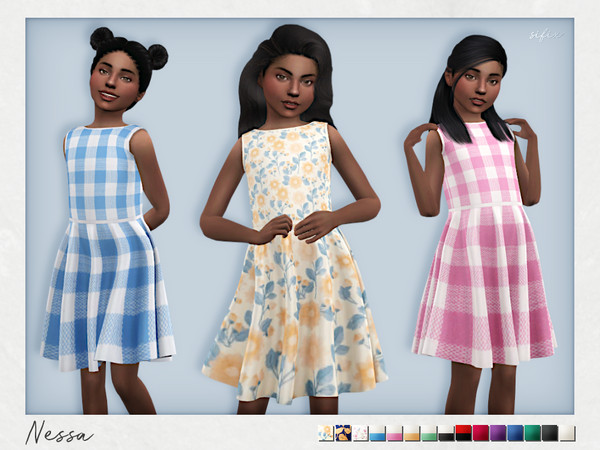Pick the white and tan two-tone swatch
The image size is (600, 450).
(x=411, y=433)
